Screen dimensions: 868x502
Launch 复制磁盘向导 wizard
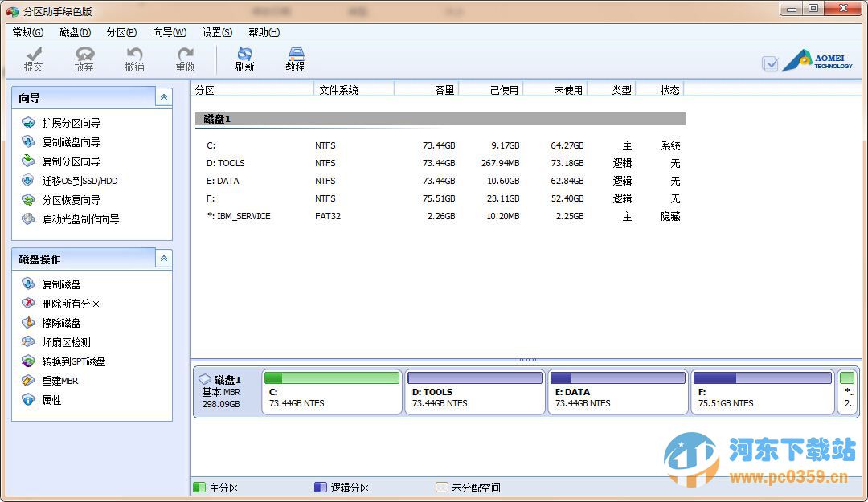[x=71, y=142]
